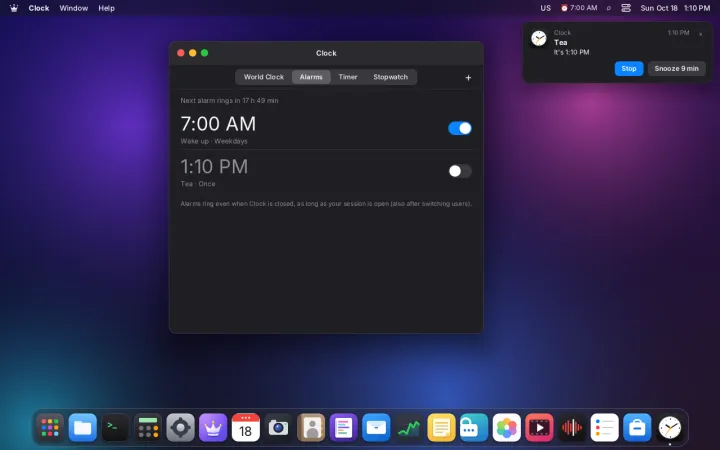Open the Timer tab
The width and height of the screenshot is (720, 450).
[x=348, y=77]
